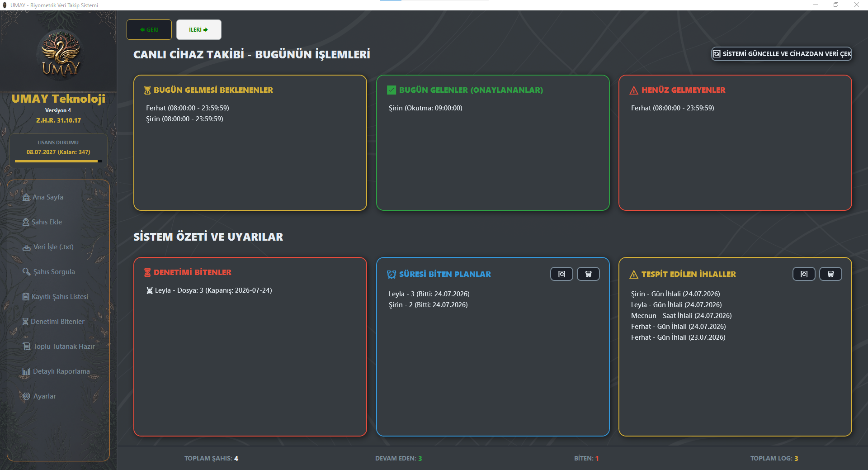Select Leyla - 3 (Bitti: 24.07.2026)
Image resolution: width=868 pixels, height=470 pixels.
(x=429, y=294)
